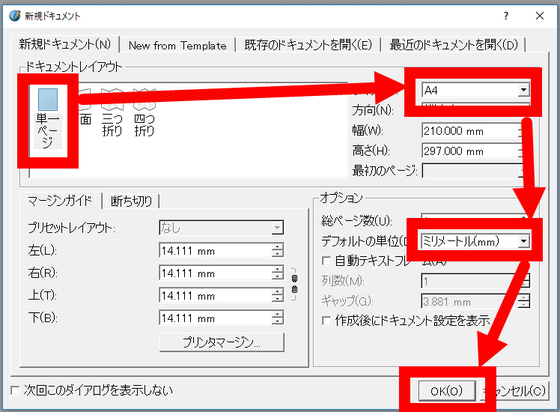Click the ギャップ(G) gap spinner arrows

point(524,302)
